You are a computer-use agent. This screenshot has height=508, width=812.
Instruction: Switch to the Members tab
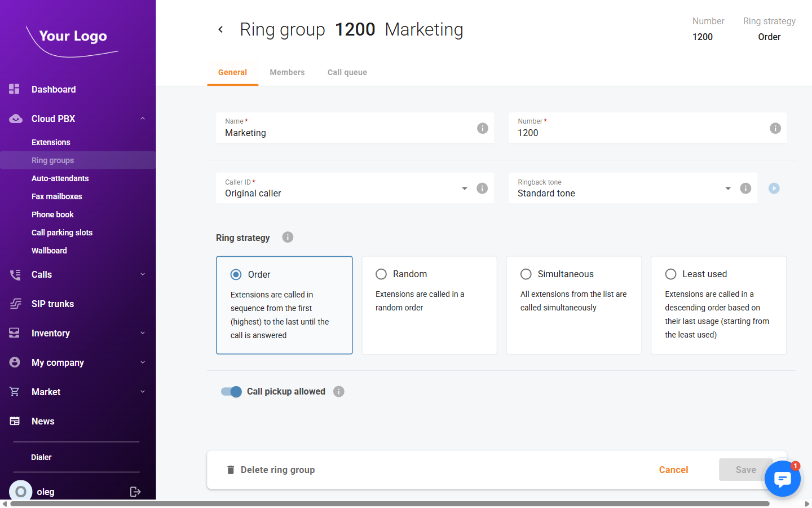(x=287, y=72)
